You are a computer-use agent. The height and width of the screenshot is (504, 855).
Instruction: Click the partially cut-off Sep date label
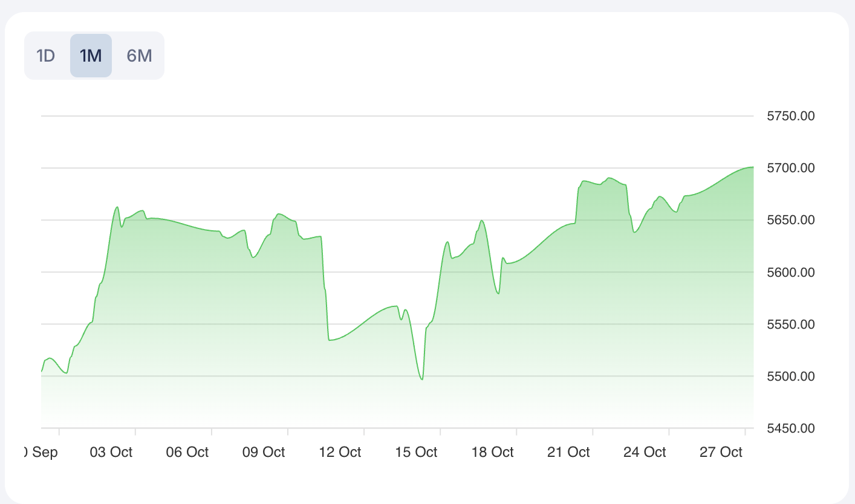tap(41, 452)
